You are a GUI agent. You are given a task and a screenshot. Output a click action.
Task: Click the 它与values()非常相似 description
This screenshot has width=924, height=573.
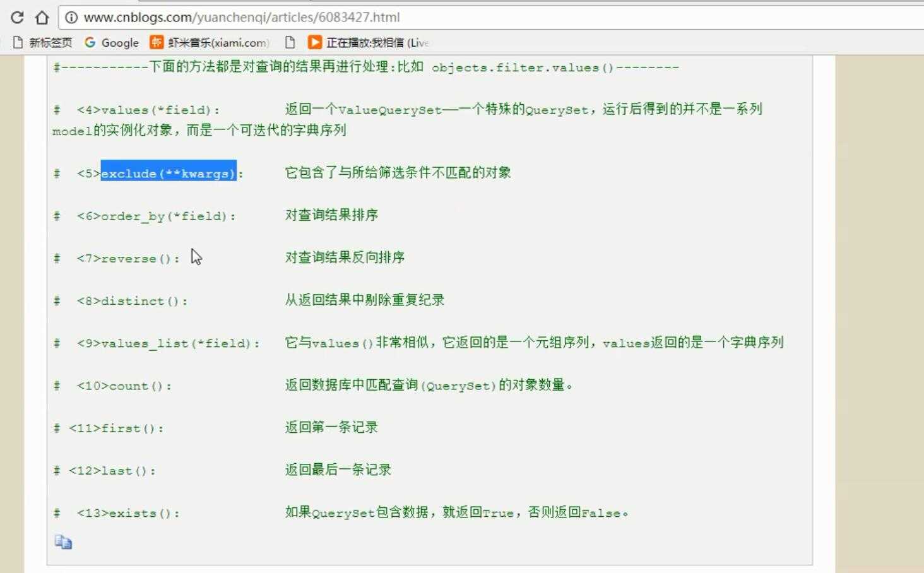[535, 343]
